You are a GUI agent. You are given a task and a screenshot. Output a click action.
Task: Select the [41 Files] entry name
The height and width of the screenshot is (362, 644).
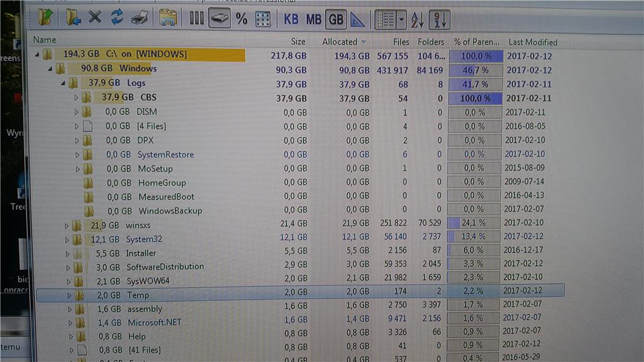tap(145, 350)
